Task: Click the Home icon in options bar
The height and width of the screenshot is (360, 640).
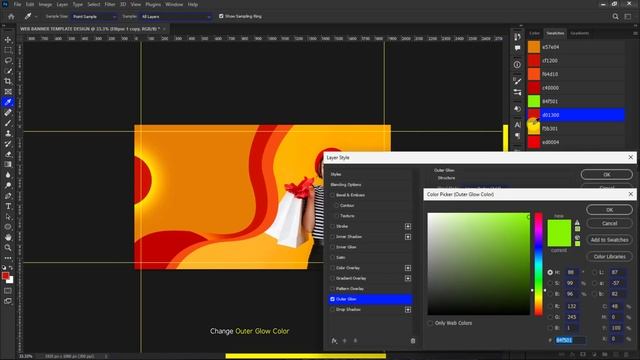Action: pyautogui.click(x=11, y=16)
